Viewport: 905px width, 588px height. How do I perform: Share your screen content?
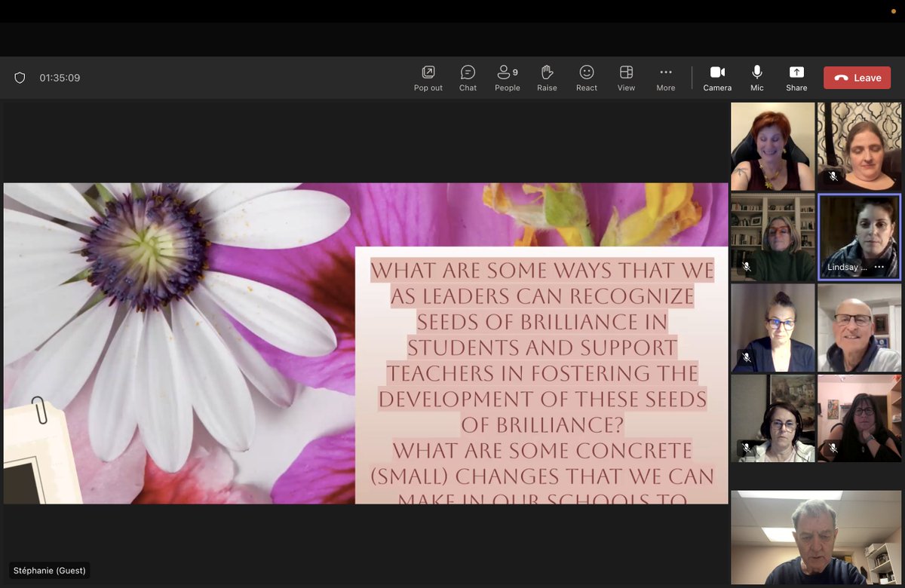(796, 78)
